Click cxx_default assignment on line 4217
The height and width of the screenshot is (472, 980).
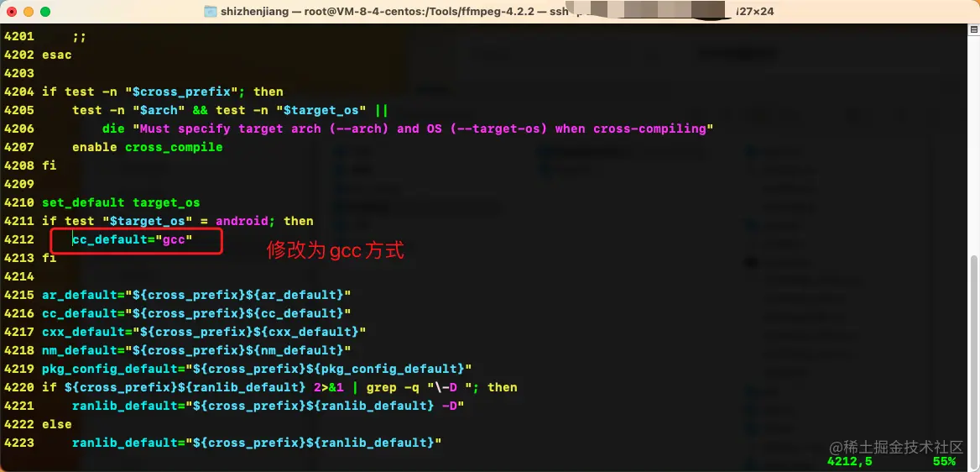(x=204, y=331)
